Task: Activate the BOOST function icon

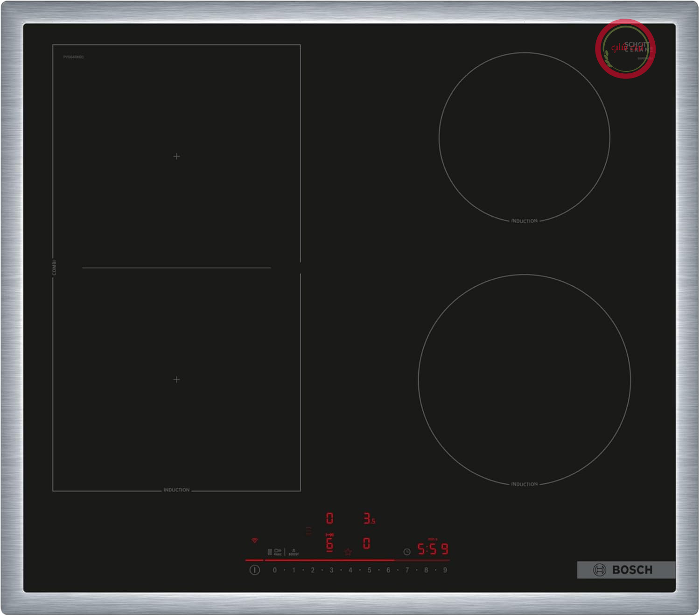Action: pos(294,553)
